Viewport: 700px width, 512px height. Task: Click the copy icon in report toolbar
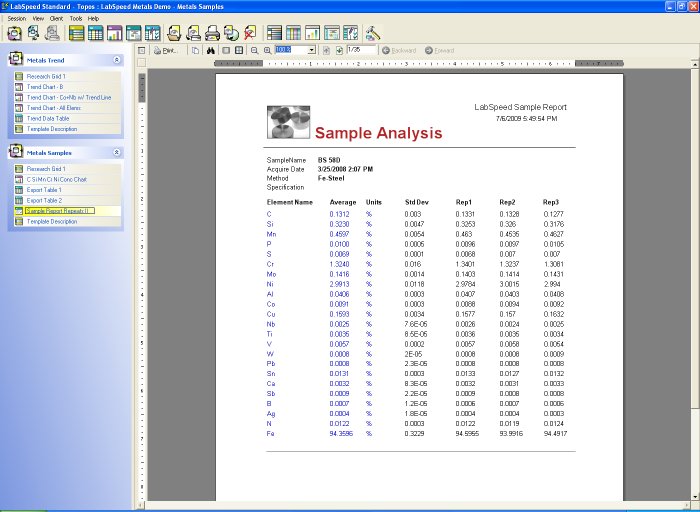point(195,50)
